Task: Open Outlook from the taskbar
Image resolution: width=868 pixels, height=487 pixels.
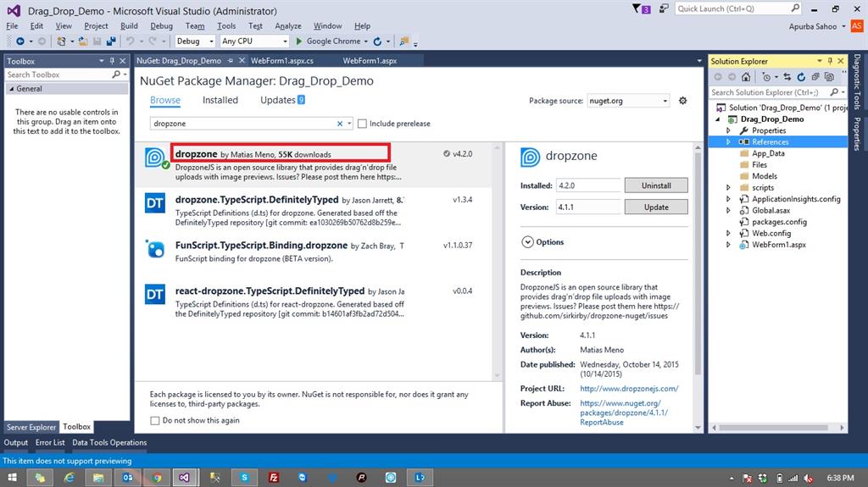Action: coord(127,478)
